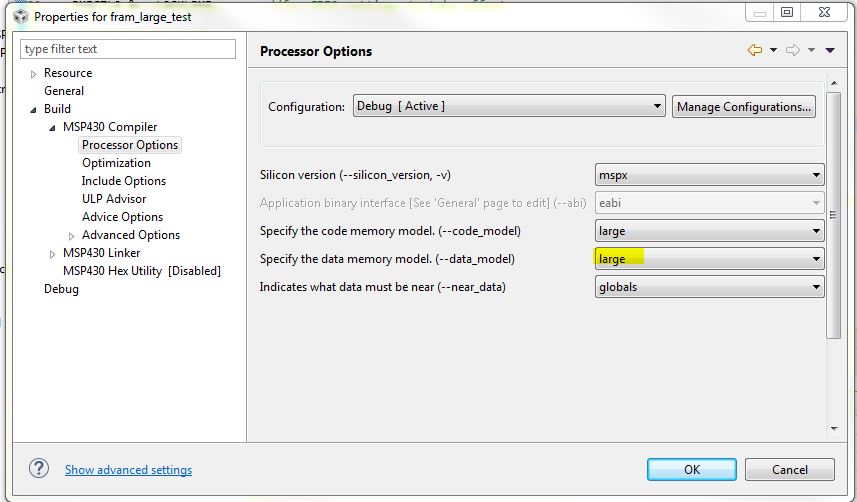Open the data memory model dropdown
Image resolution: width=857 pixels, height=502 pixels.
[709, 259]
